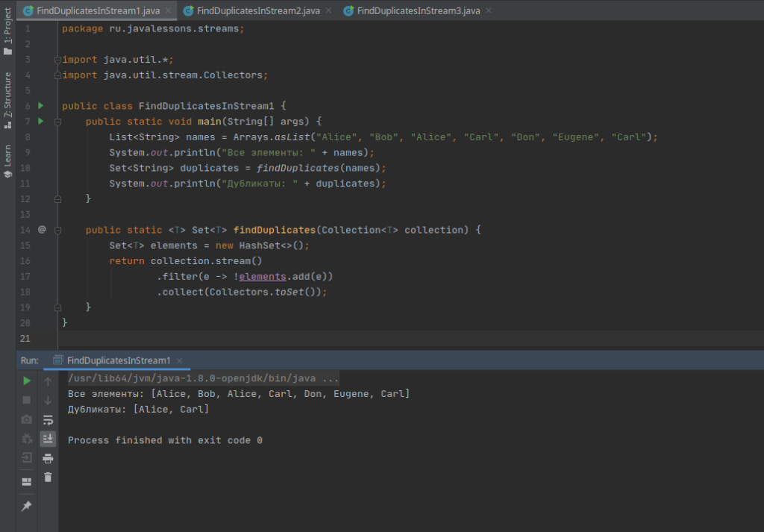Click the Stop process square icon

(27, 401)
